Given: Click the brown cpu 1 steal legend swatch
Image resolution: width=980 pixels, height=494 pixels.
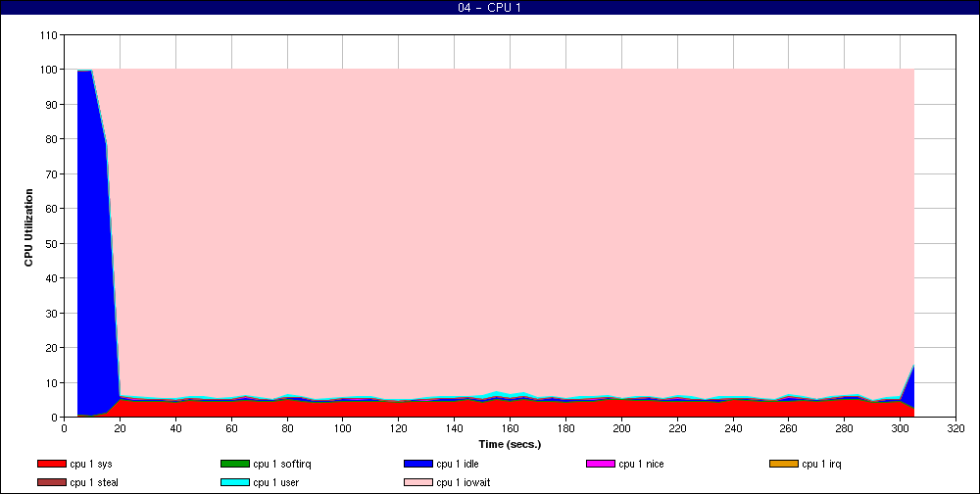Looking at the screenshot, I should [51, 483].
